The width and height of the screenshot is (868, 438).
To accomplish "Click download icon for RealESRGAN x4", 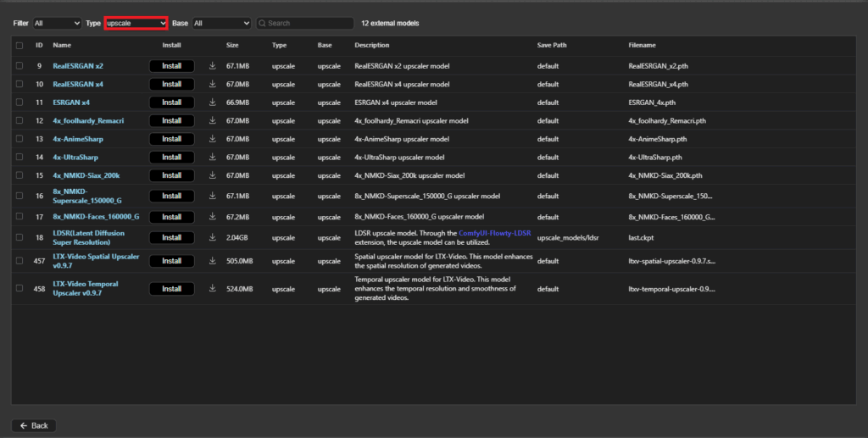I will 212,84.
